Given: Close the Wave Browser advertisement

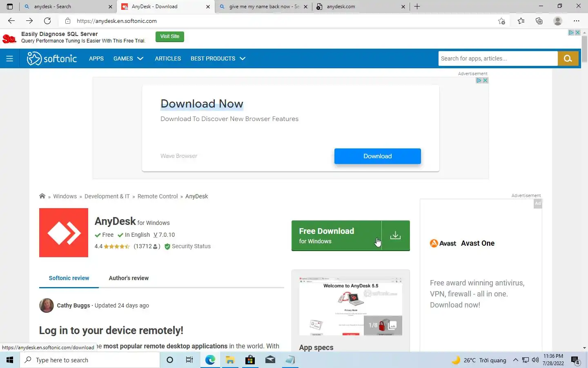Looking at the screenshot, I should click(x=485, y=81).
